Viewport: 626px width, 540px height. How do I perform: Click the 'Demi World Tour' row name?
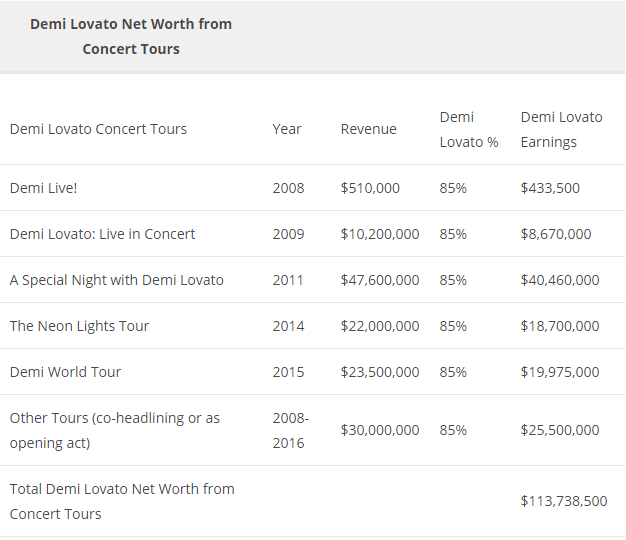(x=65, y=372)
